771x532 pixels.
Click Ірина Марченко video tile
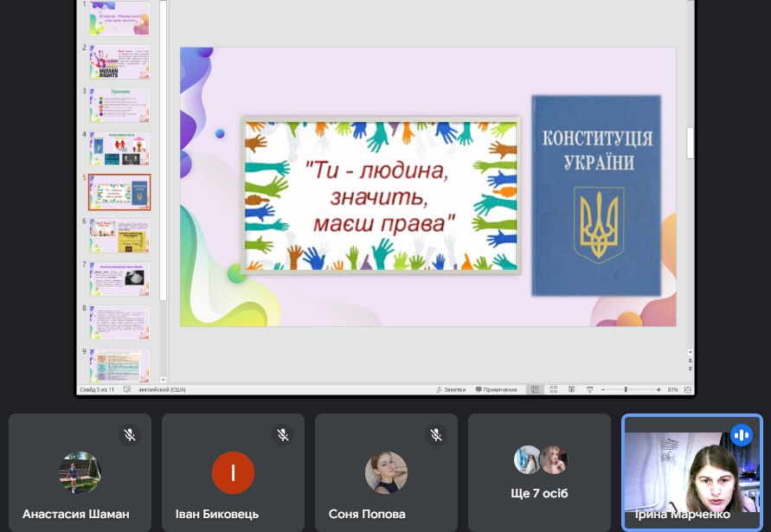[x=692, y=472]
